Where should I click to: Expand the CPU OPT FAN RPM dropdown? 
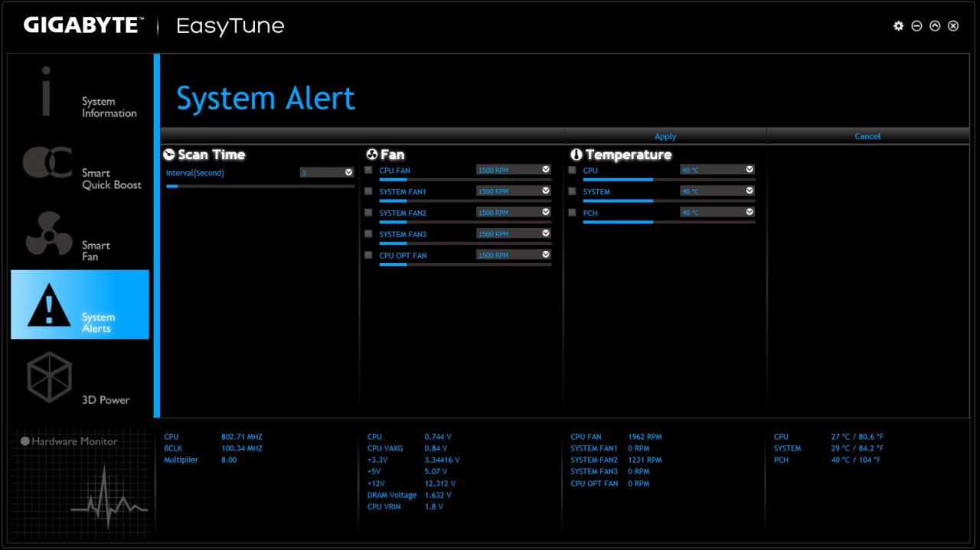pos(546,255)
